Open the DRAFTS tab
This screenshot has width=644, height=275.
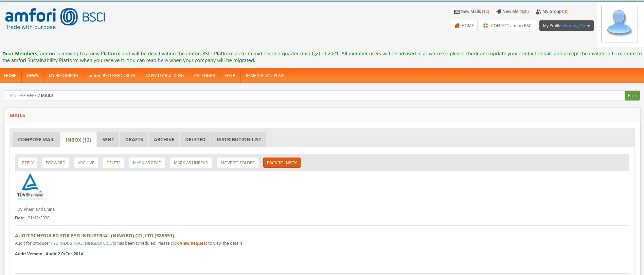[134, 140]
